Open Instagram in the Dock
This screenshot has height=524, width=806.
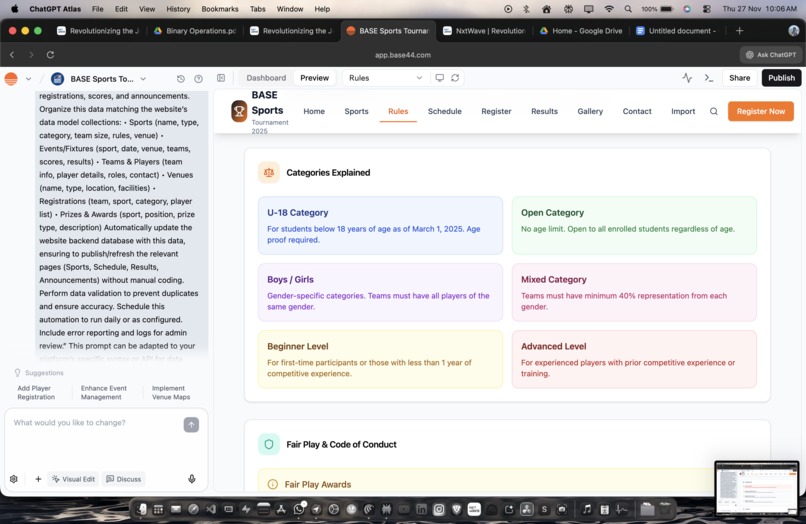pos(438,509)
